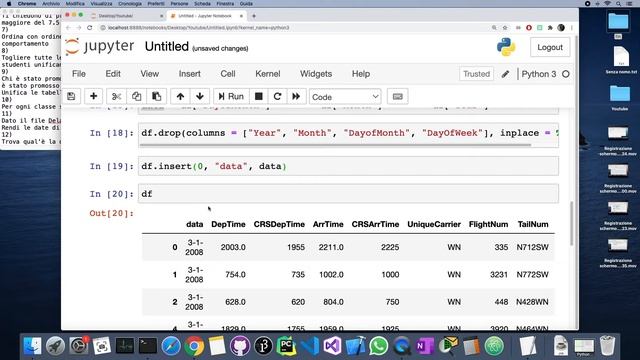Open the cell type dropdown showing Code
Screen dimensions: 640x360
(x=345, y=97)
